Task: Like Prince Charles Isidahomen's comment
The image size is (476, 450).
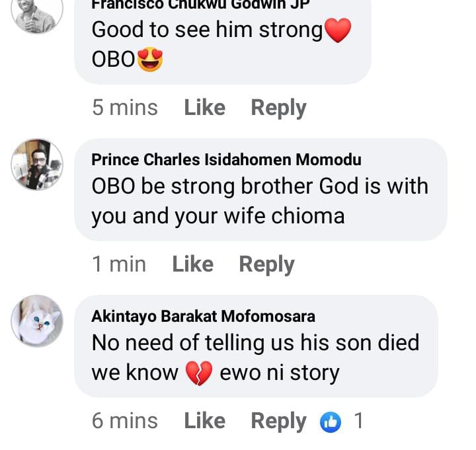Action: (x=192, y=264)
